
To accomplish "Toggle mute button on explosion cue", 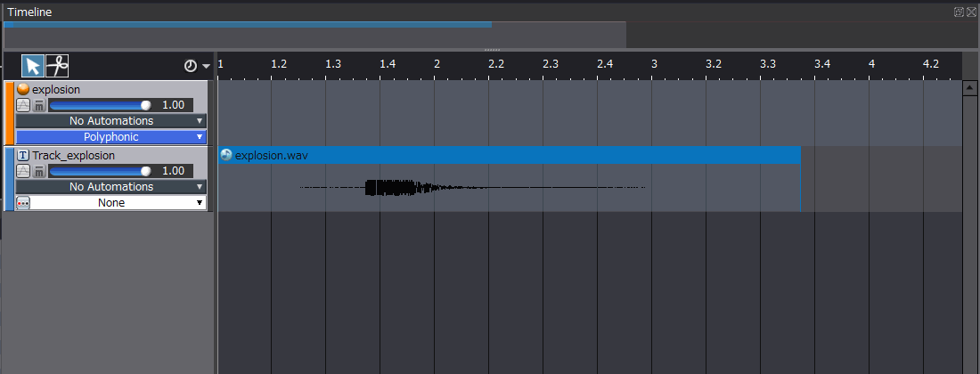I will click(38, 105).
